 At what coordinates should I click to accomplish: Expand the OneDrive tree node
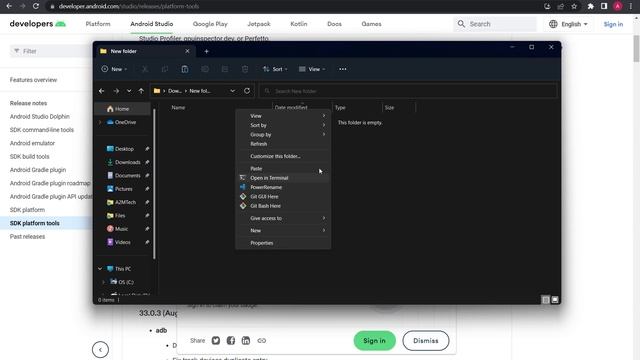coord(100,122)
